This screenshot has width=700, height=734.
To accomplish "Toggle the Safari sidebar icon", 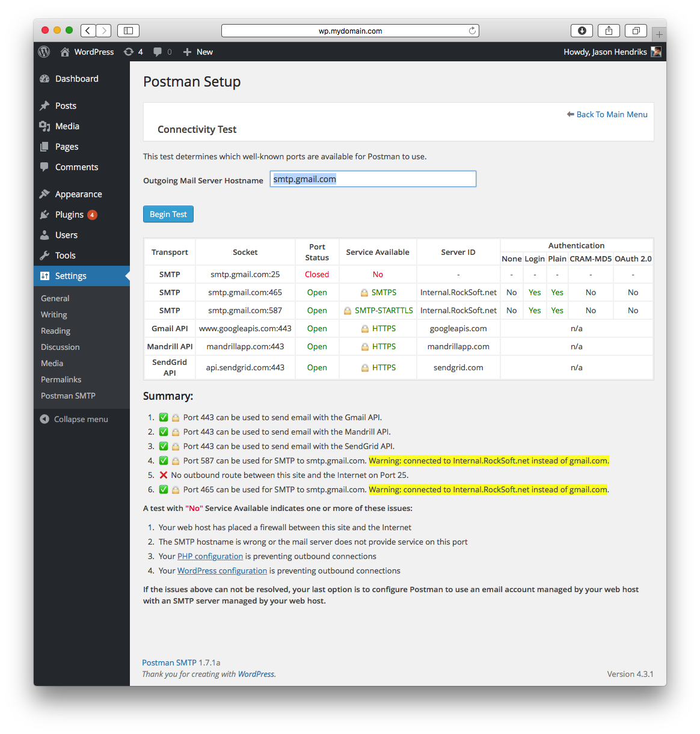I will (x=128, y=31).
